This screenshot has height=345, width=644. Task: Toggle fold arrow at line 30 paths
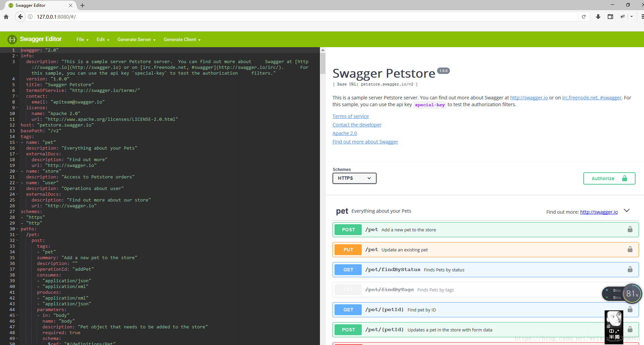coord(17,229)
